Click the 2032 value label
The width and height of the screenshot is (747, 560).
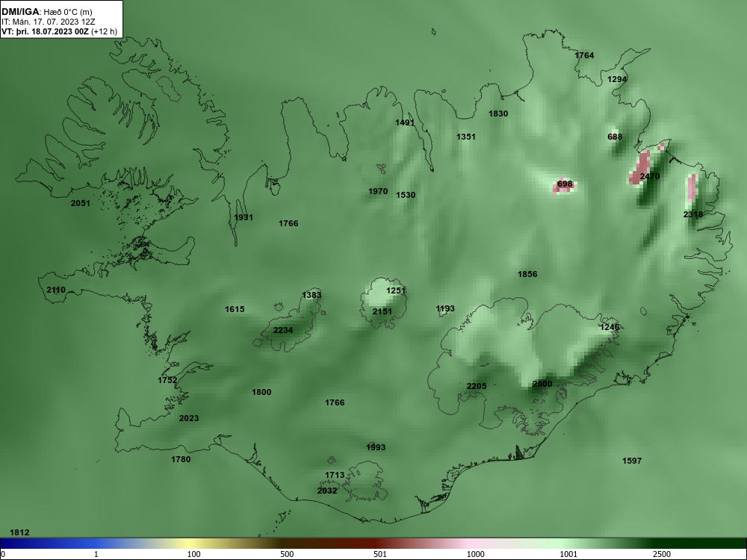pos(327,491)
